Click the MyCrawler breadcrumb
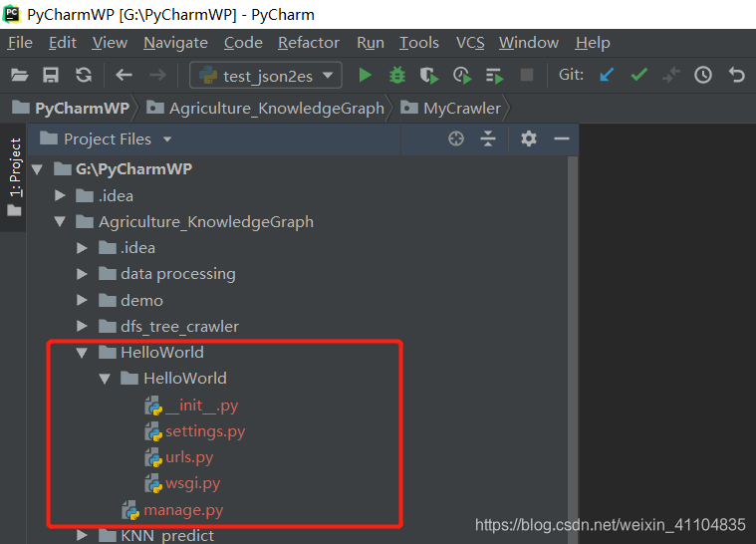The image size is (756, 544). pos(450,108)
